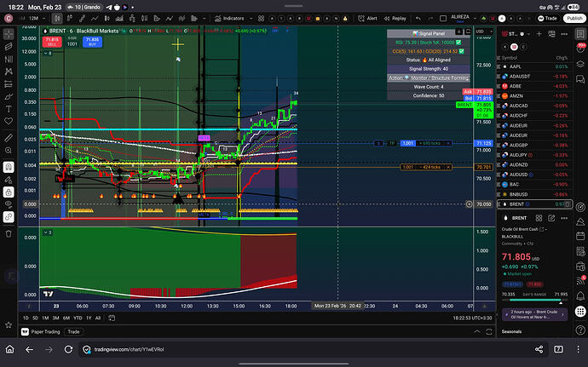The width and height of the screenshot is (588, 367).
Task: Create an Alert from the top toolbar
Action: coord(367,19)
